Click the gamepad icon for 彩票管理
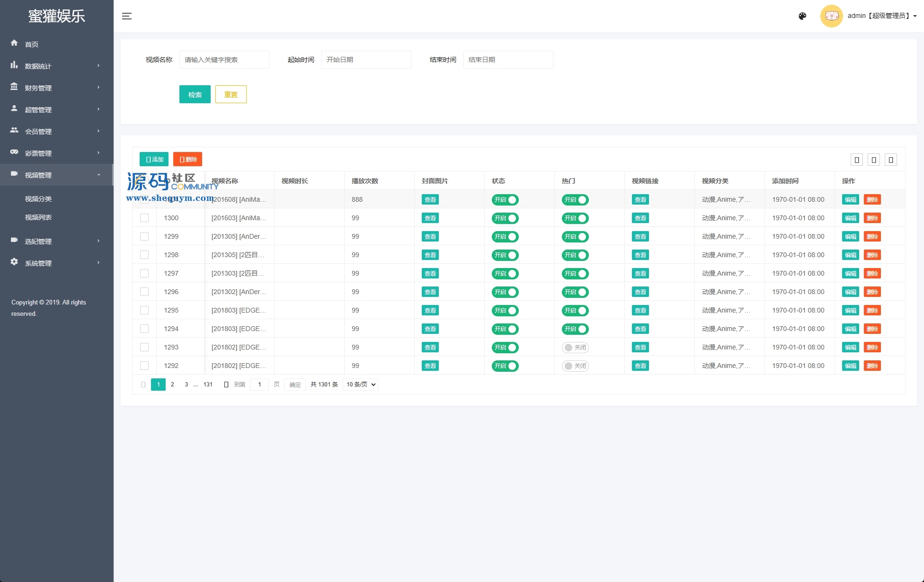The width and height of the screenshot is (924, 582). 14,152
